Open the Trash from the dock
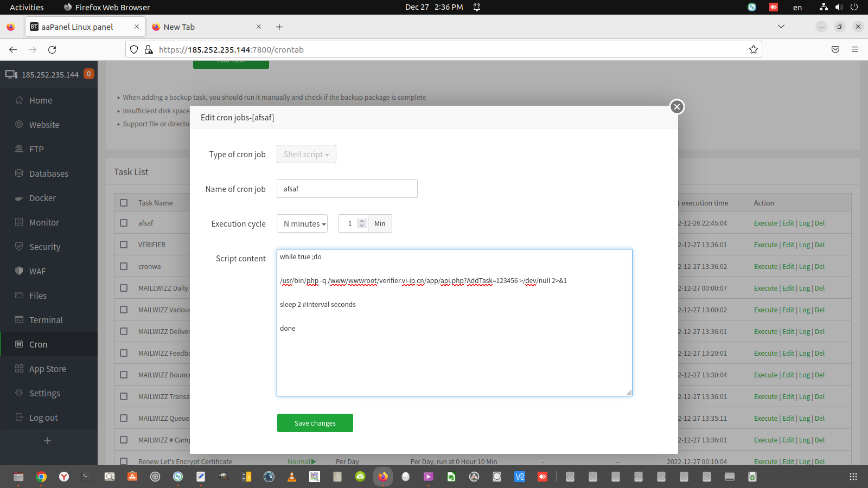This screenshot has width=868, height=488. pyautogui.click(x=752, y=477)
